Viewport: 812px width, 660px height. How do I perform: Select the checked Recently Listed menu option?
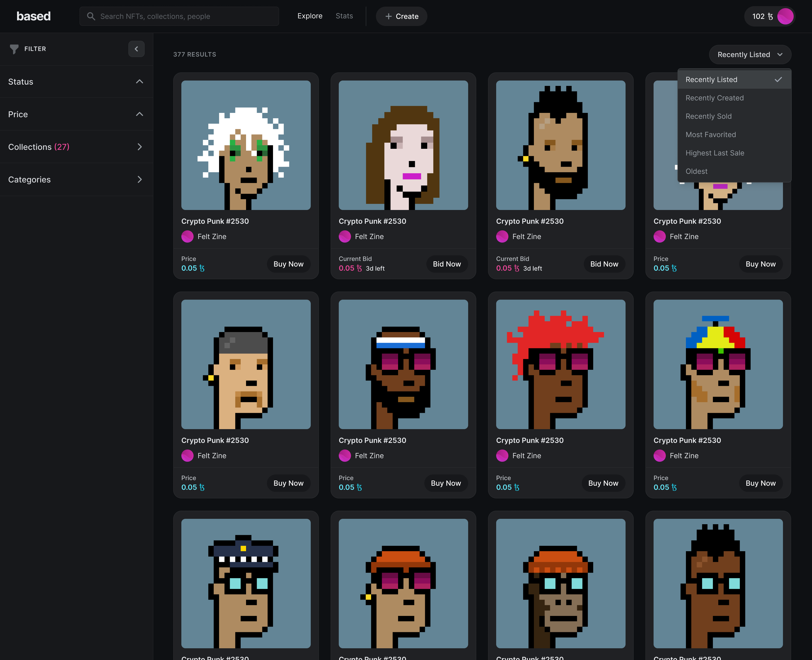[734, 80]
